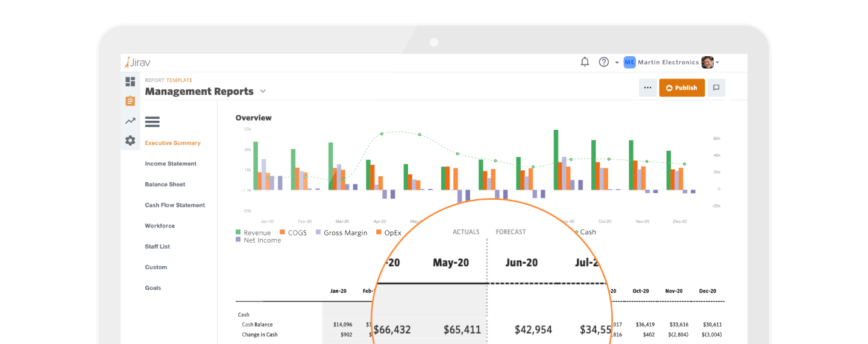Toggle Net Income series in chart legend
The width and height of the screenshot is (868, 344).
click(x=258, y=240)
